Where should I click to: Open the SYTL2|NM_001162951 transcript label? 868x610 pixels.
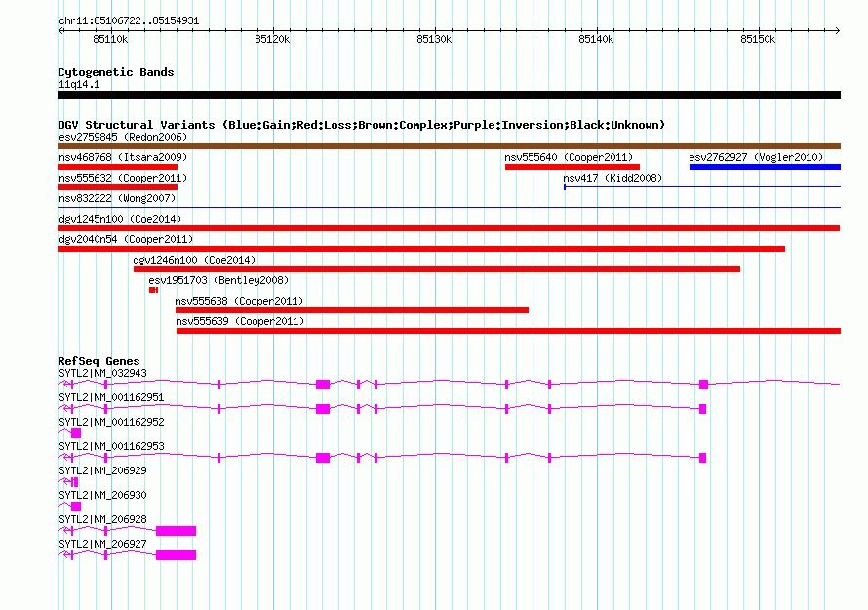[111, 398]
